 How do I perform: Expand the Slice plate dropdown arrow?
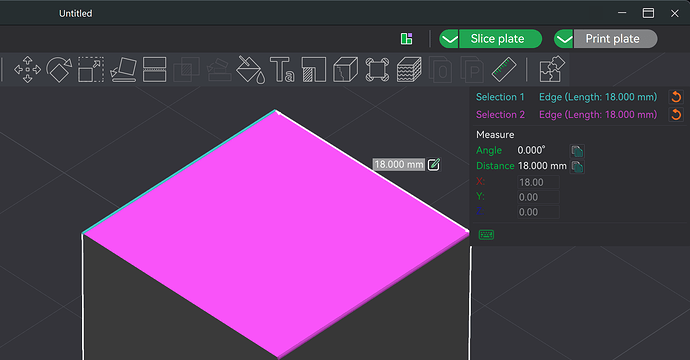449,39
